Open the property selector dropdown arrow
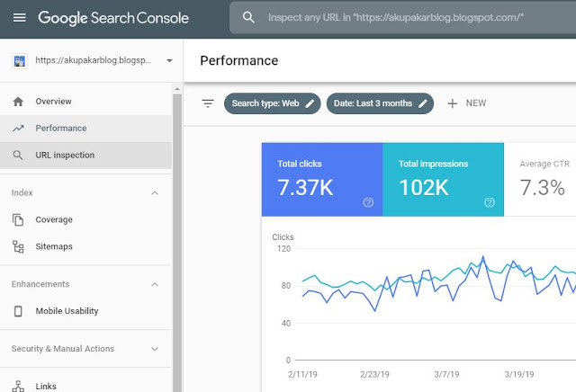This screenshot has width=576, height=392. tap(169, 60)
